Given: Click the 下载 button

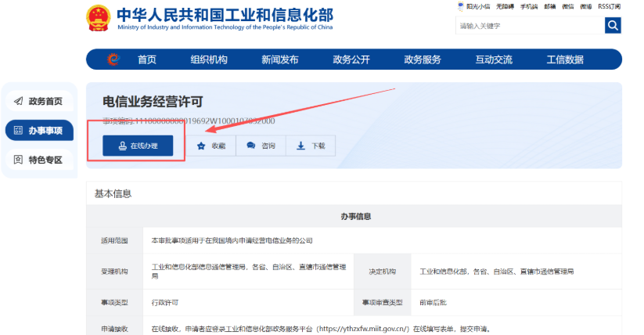Looking at the screenshot, I should click(x=311, y=146).
